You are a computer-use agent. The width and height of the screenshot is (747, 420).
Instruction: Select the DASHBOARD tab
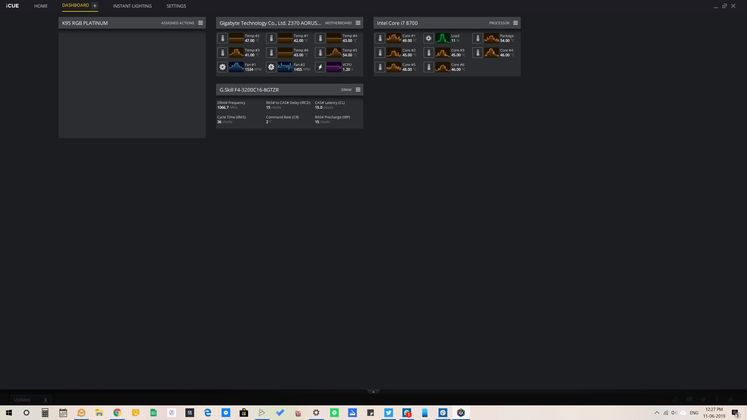point(75,5)
